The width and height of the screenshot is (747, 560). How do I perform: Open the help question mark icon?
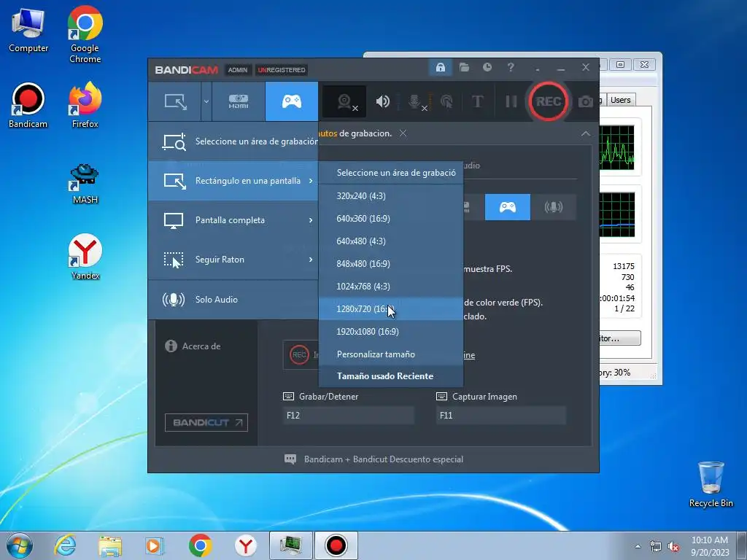point(511,67)
